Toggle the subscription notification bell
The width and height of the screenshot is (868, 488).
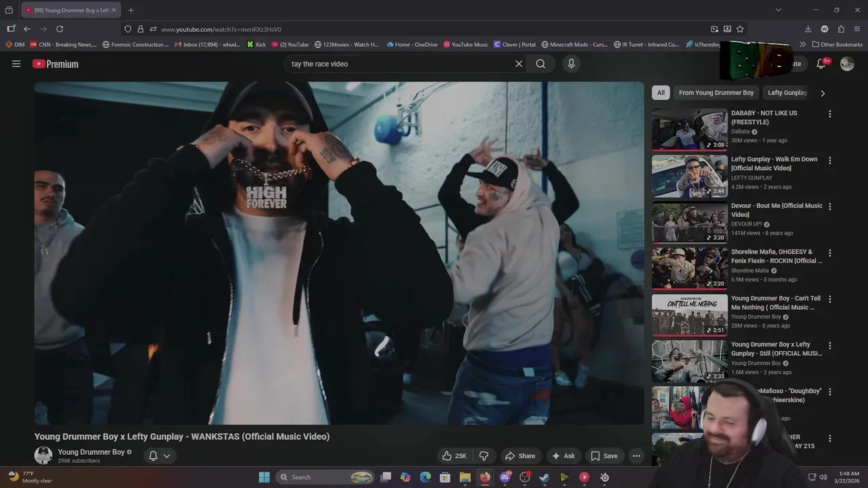coord(153,456)
